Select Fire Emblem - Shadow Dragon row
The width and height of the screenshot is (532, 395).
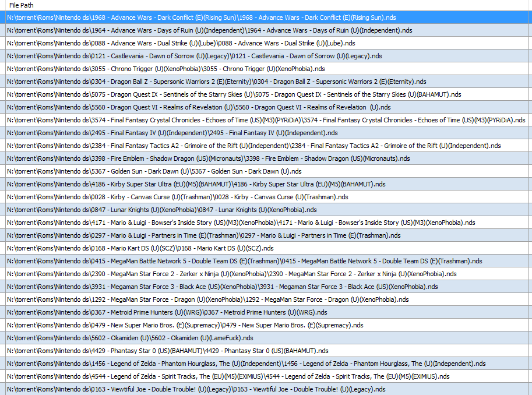tap(267, 159)
